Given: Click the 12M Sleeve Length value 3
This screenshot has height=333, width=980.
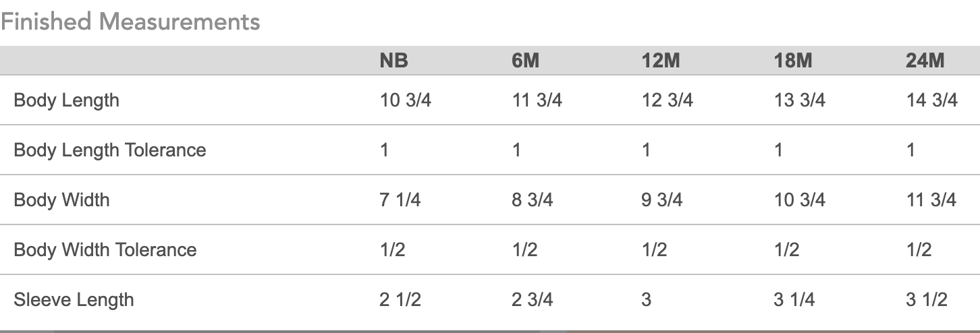Looking at the screenshot, I should (646, 299).
